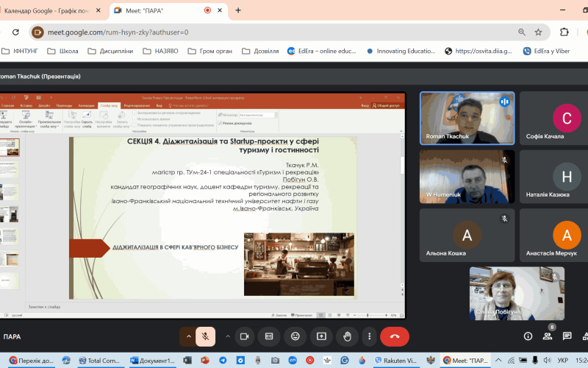
Task: Click the Слайд-шоу ribbon tab in PowerPoint
Action: point(109,105)
